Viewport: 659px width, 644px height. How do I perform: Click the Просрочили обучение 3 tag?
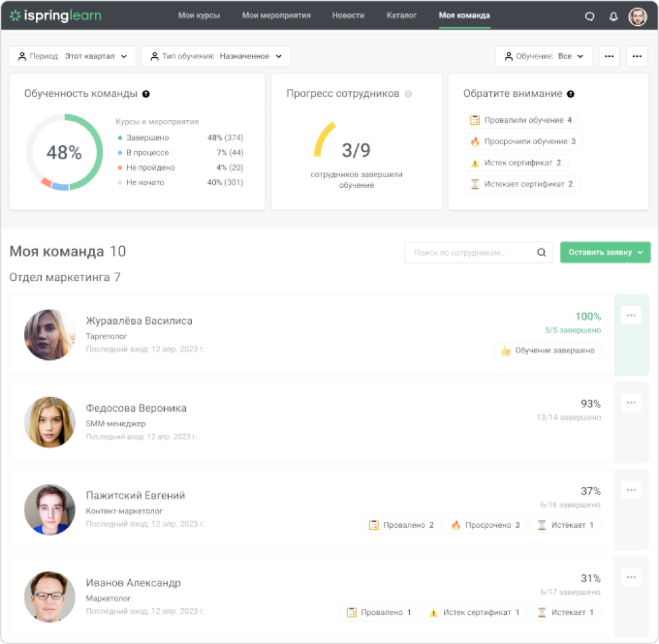tap(523, 141)
